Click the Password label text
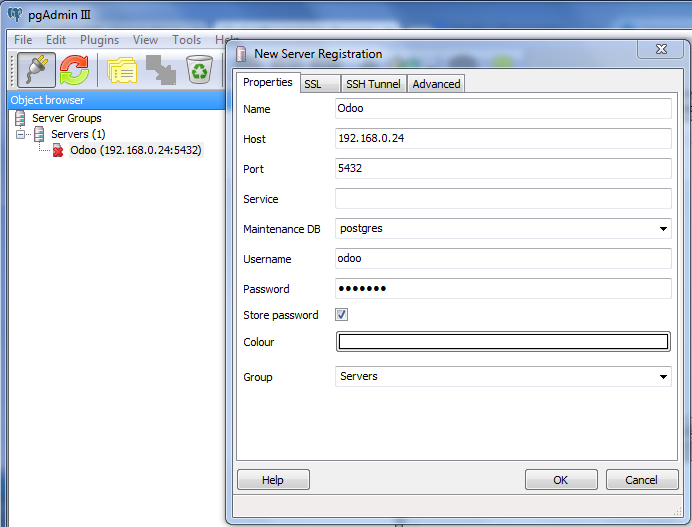 click(x=266, y=289)
